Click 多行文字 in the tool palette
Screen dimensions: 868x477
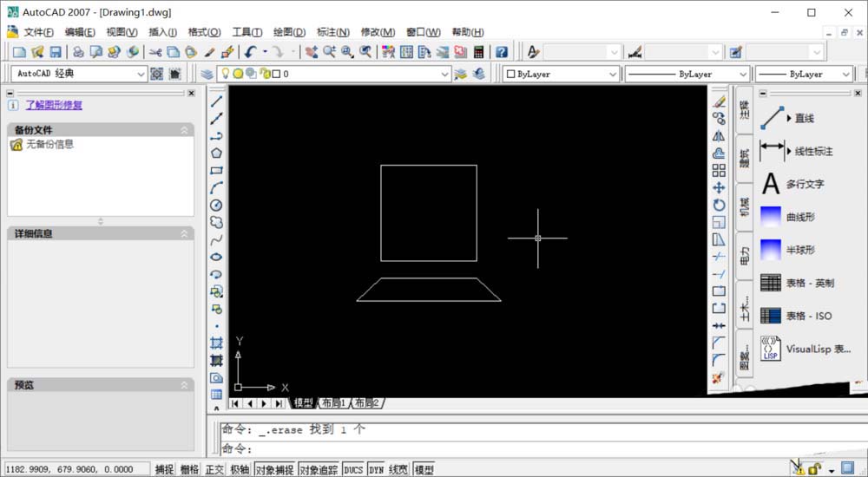coord(805,184)
